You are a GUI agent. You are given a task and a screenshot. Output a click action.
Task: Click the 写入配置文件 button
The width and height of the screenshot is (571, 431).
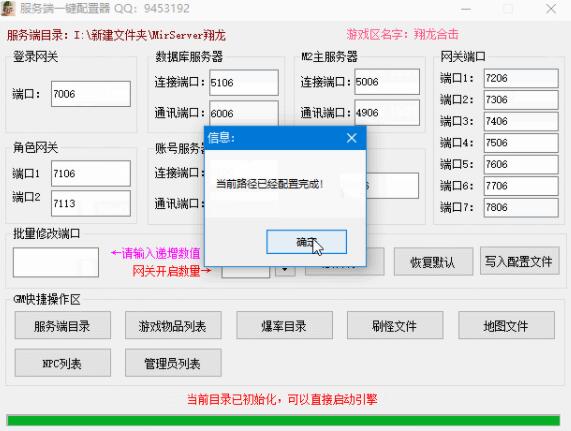point(520,261)
